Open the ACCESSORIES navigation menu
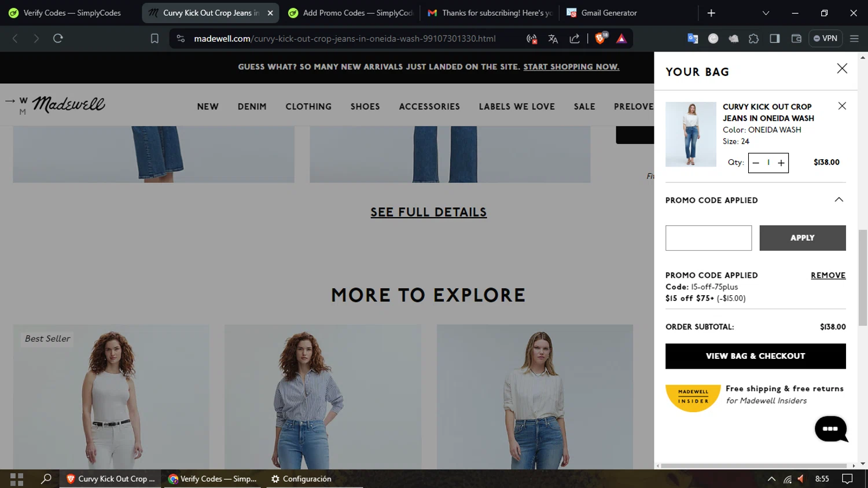868x488 pixels. 429,107
